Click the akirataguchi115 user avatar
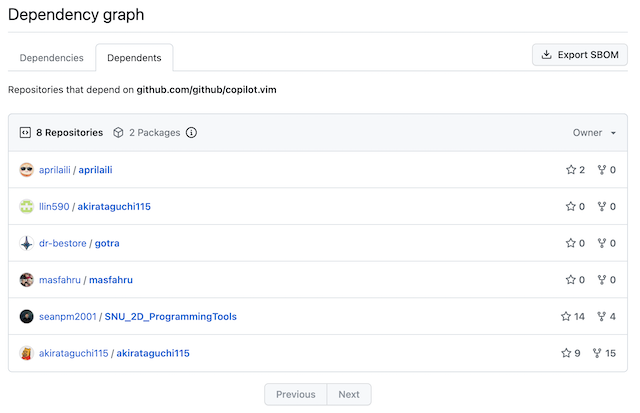Image resolution: width=640 pixels, height=413 pixels. coord(27,353)
